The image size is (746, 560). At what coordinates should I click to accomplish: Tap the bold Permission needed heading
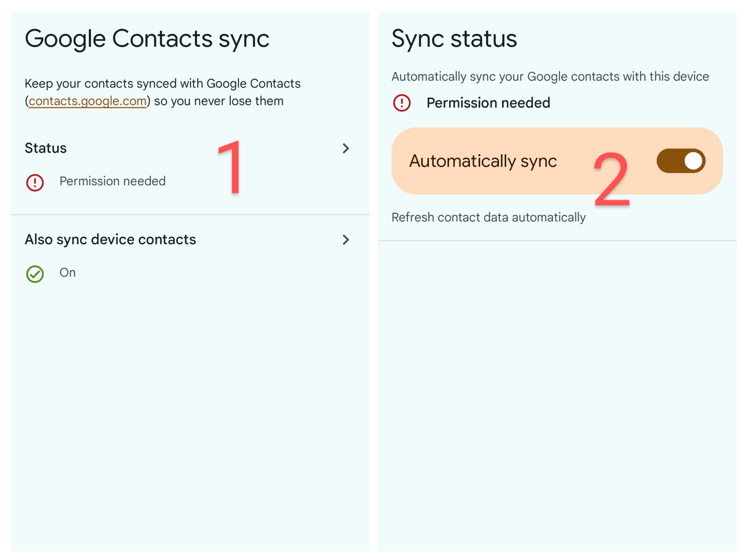tap(488, 103)
